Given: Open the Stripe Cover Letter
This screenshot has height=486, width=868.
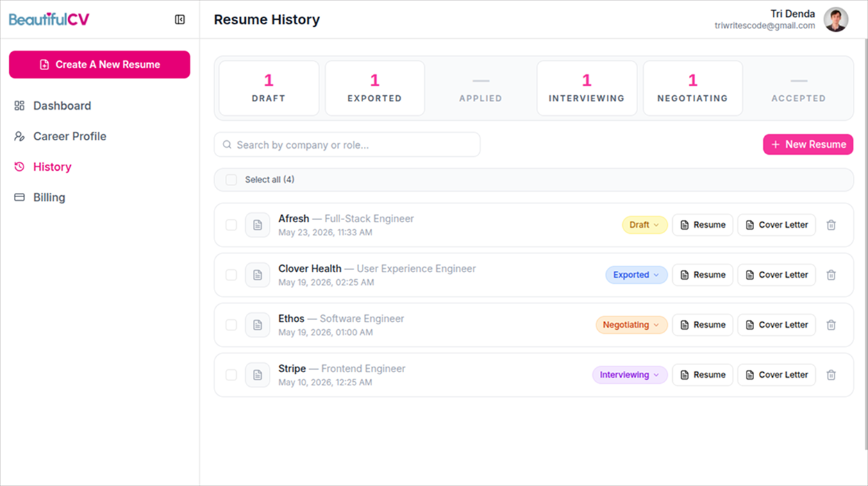Looking at the screenshot, I should tap(776, 375).
